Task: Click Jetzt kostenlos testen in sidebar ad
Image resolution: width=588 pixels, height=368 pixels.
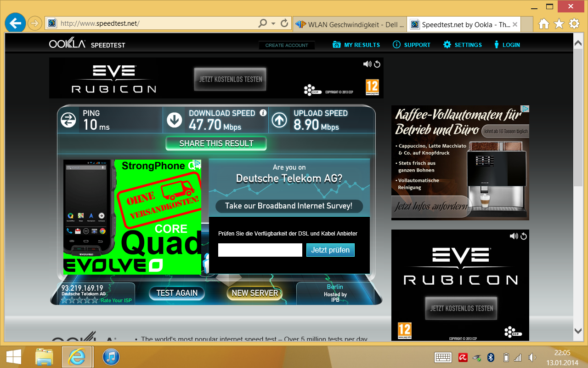Action: click(461, 308)
